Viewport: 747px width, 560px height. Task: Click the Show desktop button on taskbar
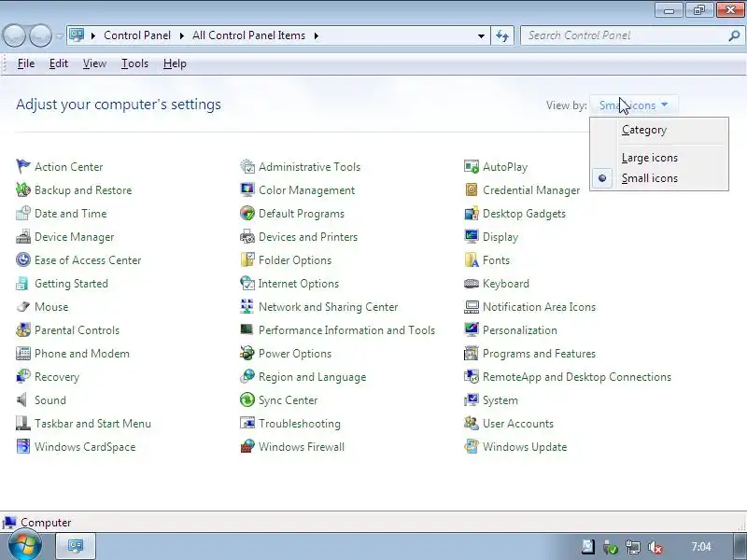click(740, 546)
